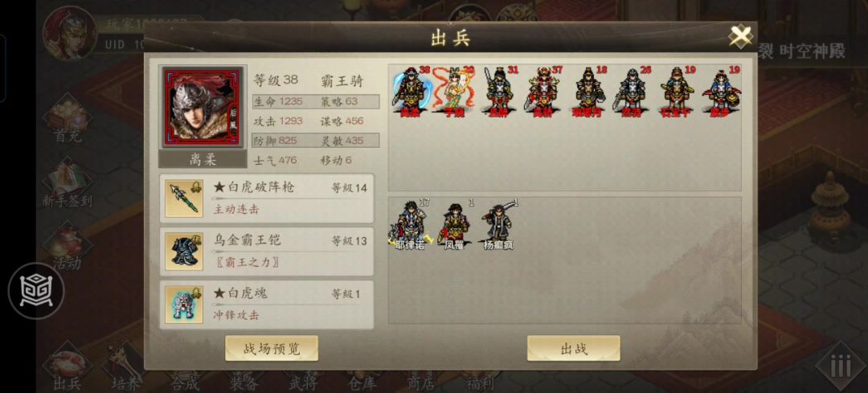Click the 离柔 hero portrait
This screenshot has width=868, height=393.
click(202, 108)
